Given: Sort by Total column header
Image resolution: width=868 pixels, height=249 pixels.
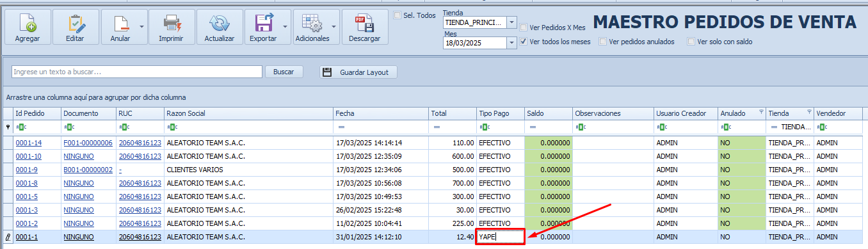Looking at the screenshot, I should click(453, 113).
